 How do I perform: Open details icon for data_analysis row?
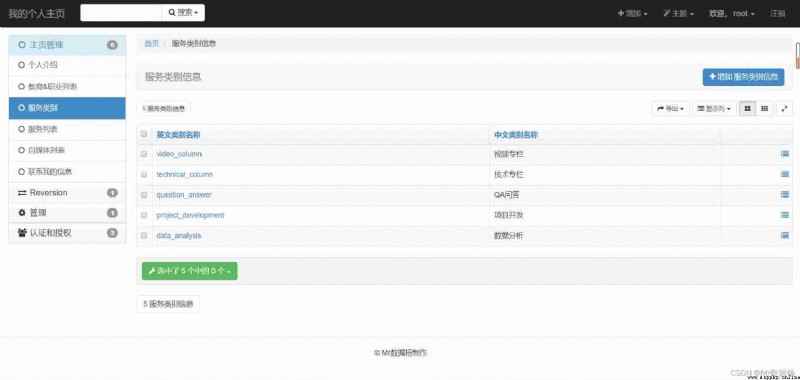click(785, 236)
